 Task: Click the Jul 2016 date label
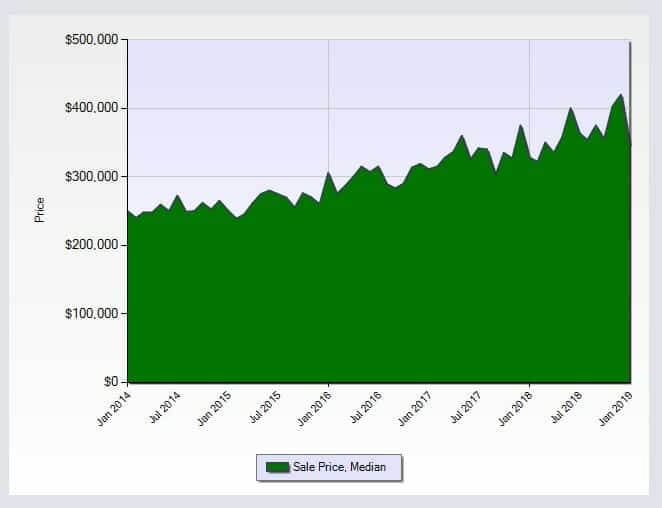point(366,407)
